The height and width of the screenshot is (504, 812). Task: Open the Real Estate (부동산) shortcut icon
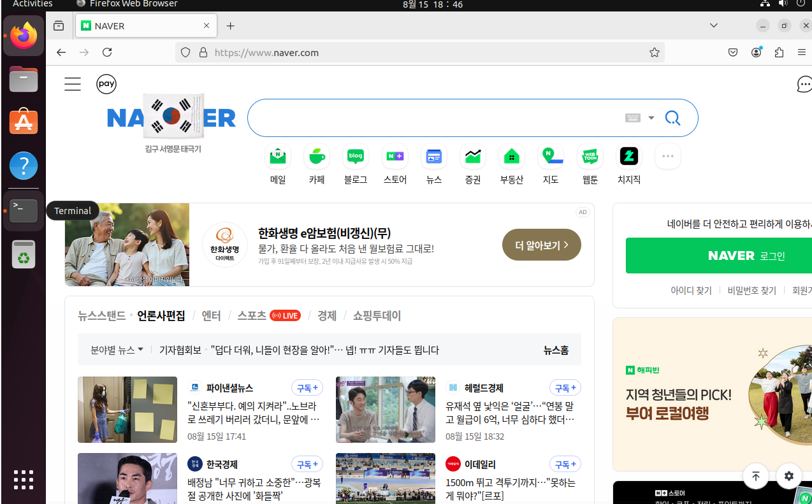(x=512, y=156)
